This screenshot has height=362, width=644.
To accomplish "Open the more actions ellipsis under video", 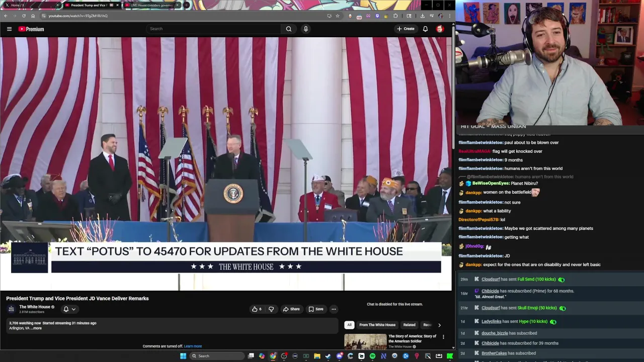I will click(334, 309).
